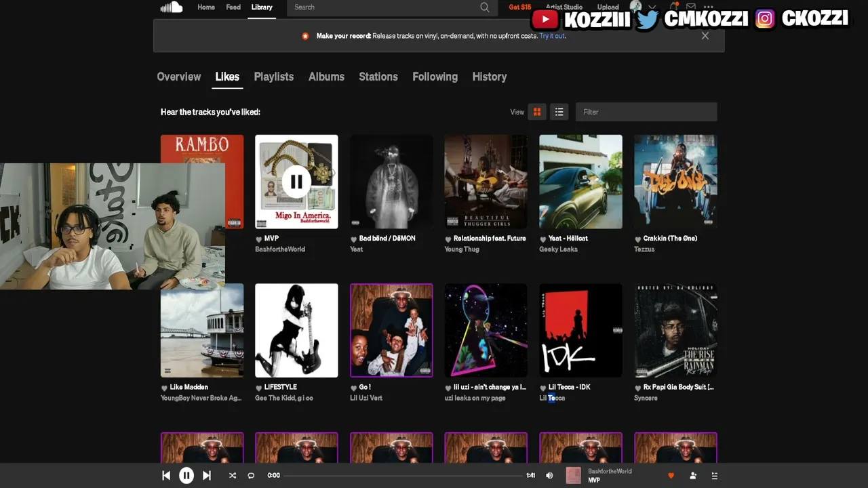
Task: Switch to the Overview tab
Action: pyautogui.click(x=179, y=77)
